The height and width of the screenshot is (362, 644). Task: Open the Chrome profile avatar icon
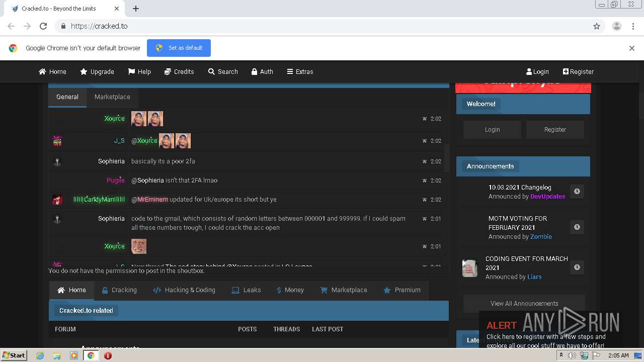click(x=616, y=26)
